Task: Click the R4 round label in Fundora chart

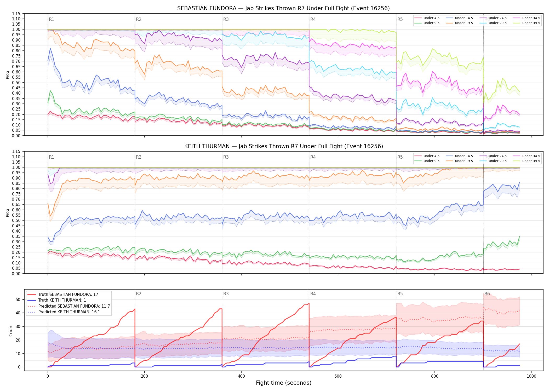Action: (x=313, y=19)
